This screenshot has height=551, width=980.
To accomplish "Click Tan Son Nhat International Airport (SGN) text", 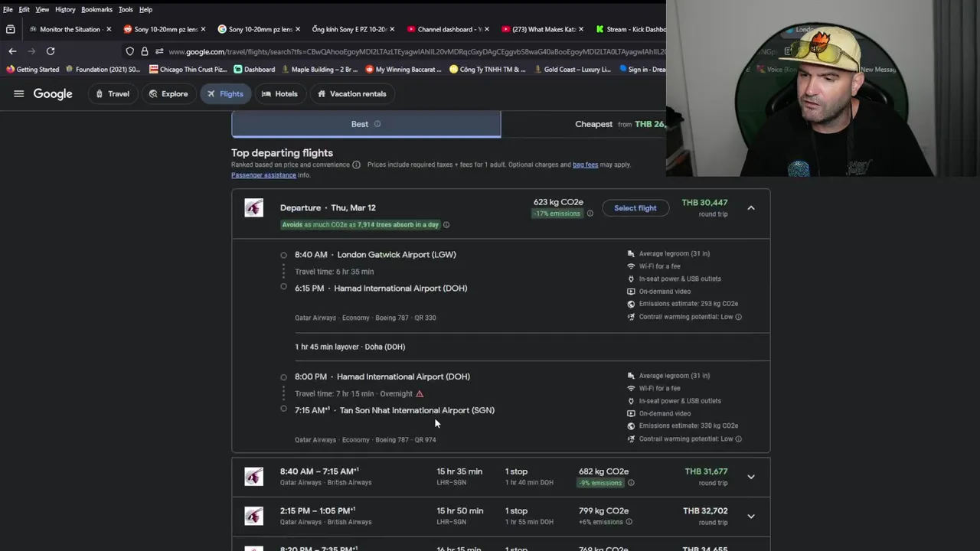I will click(417, 410).
